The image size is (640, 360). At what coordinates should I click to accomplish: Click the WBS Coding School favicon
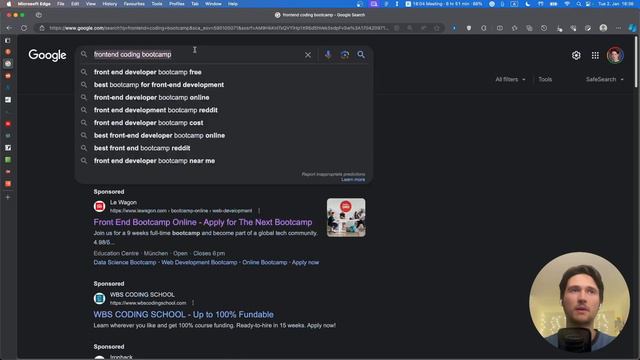pyautogui.click(x=99, y=299)
